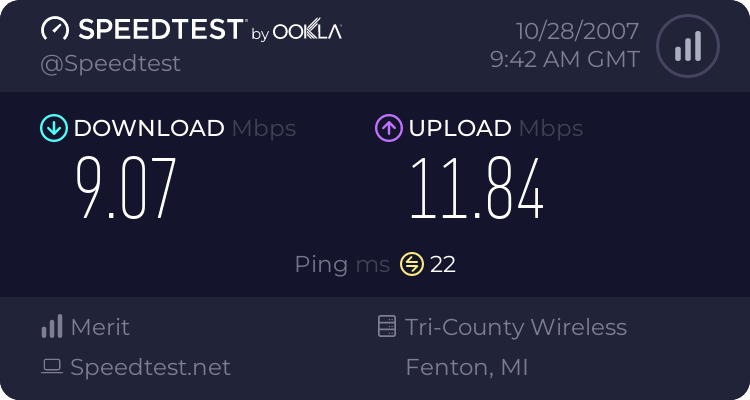Screen dimensions: 750x400
Task: Click the signal bars circle icon
Action: click(x=687, y=44)
